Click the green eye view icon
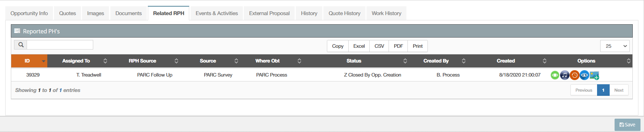Image resolution: width=644 pixels, height=132 pixels. (555, 75)
